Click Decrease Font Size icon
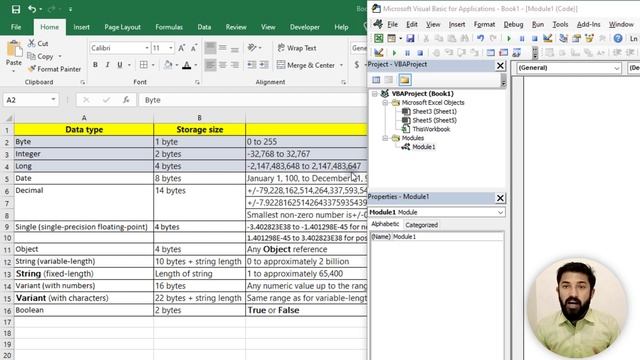This screenshot has width=640, height=360. 194,48
